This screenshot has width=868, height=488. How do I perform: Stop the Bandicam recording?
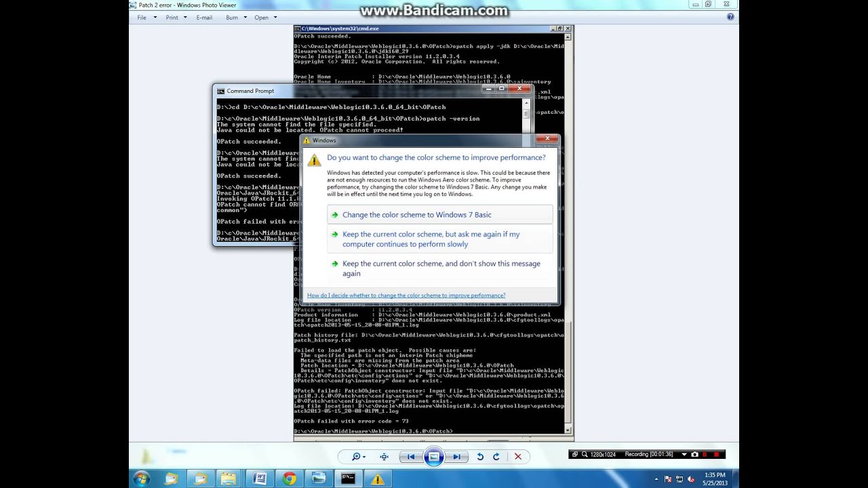click(716, 454)
